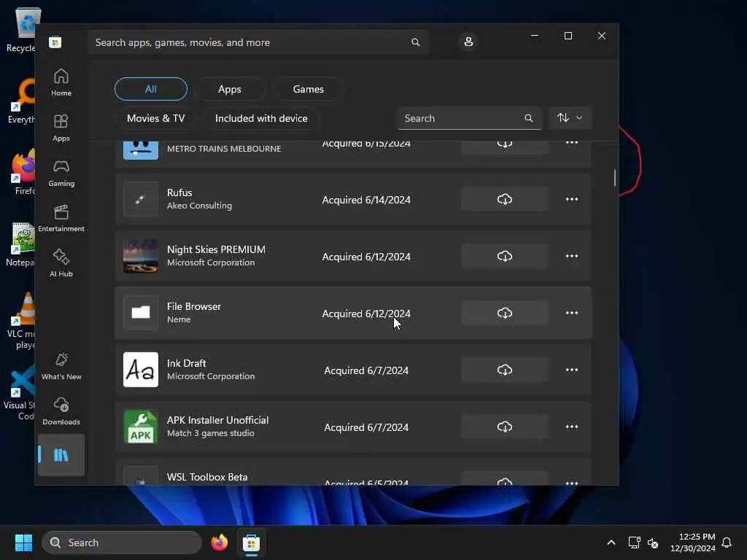Open the user account profile icon

point(468,42)
